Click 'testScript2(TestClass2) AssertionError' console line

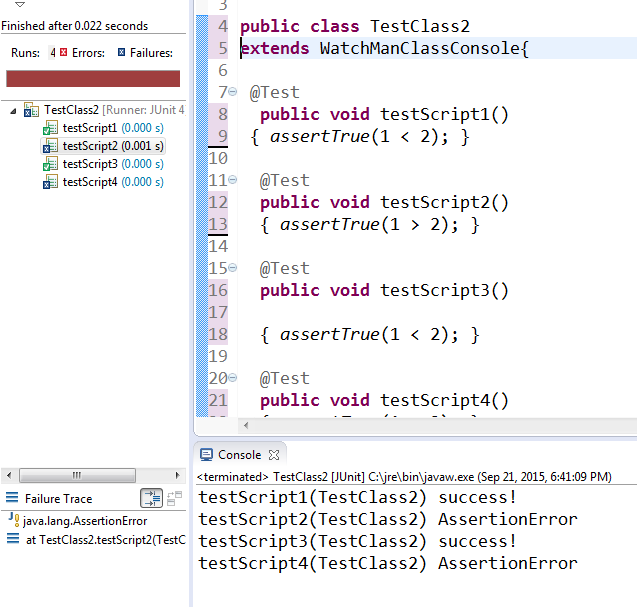coord(388,519)
